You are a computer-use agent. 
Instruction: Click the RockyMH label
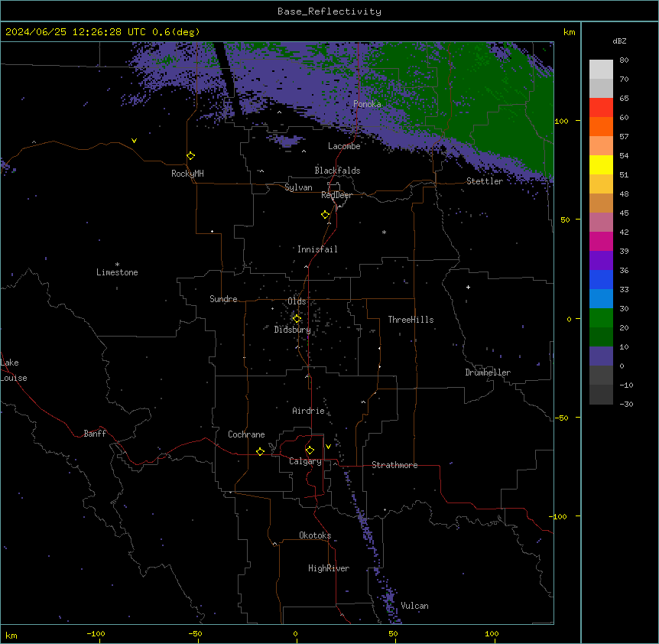[187, 174]
